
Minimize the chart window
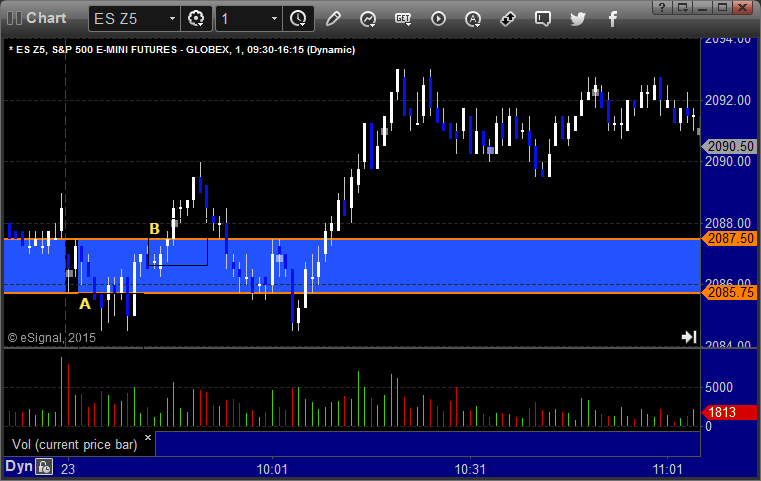[702, 7]
